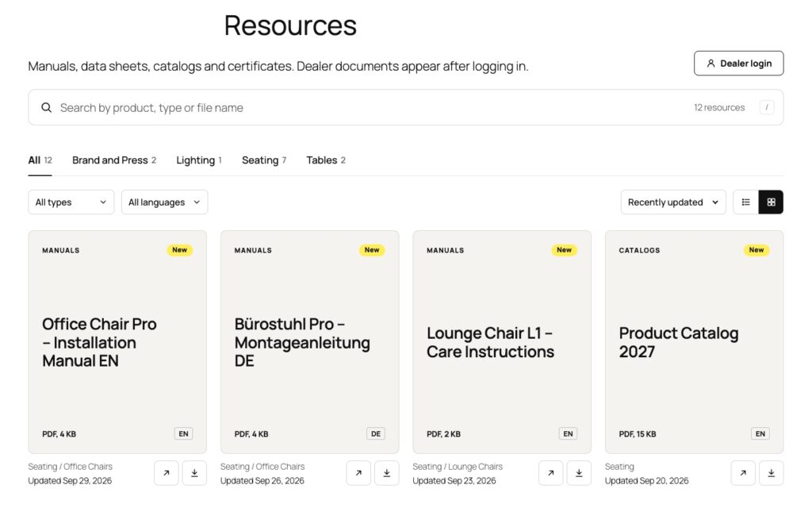Click the Dealer login button

[x=738, y=63]
